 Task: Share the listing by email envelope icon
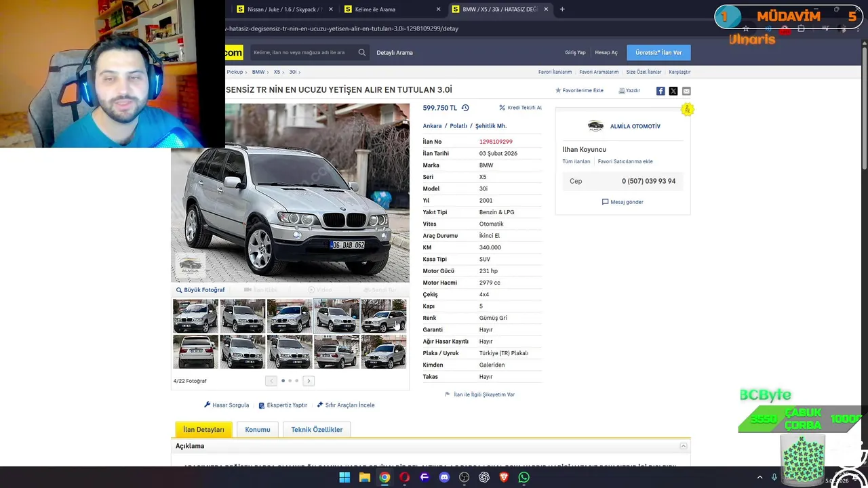686,91
